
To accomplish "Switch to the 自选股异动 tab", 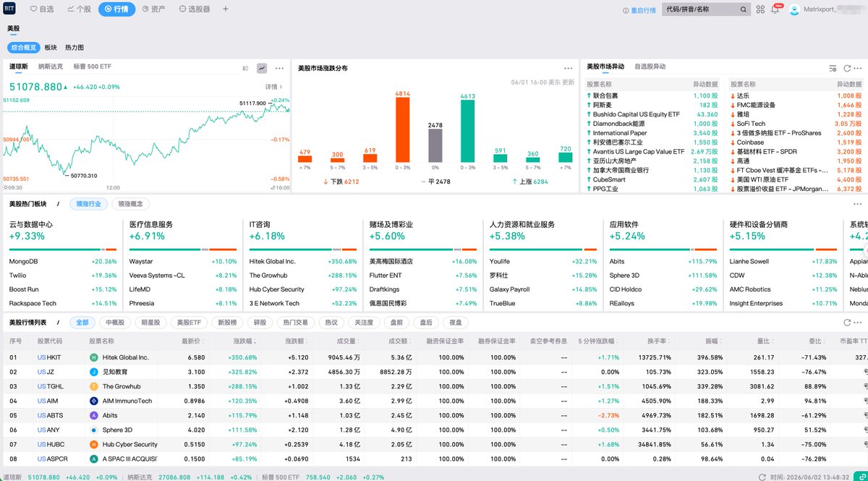I will tap(650, 67).
